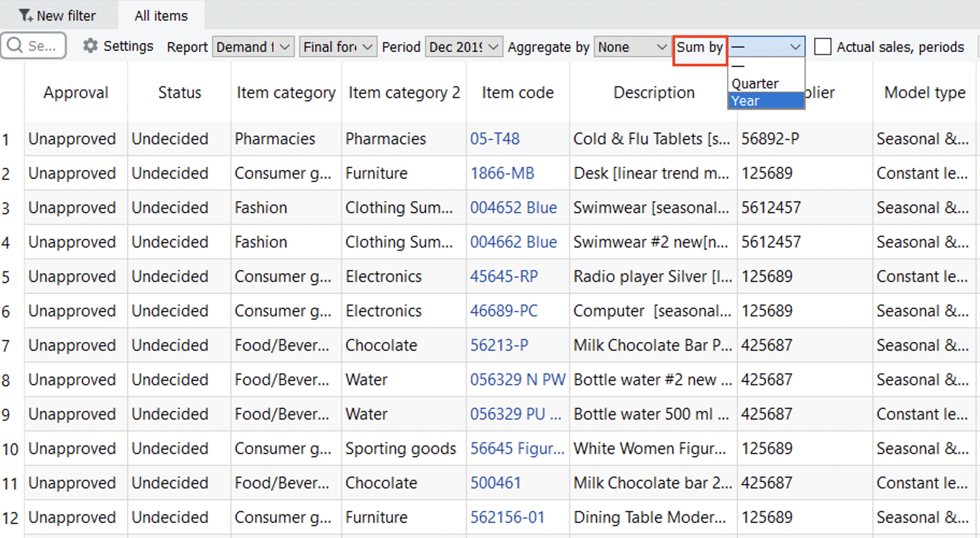Image resolution: width=980 pixels, height=538 pixels.
Task: Expand the Final forecast dropdown
Action: pyautogui.click(x=338, y=47)
